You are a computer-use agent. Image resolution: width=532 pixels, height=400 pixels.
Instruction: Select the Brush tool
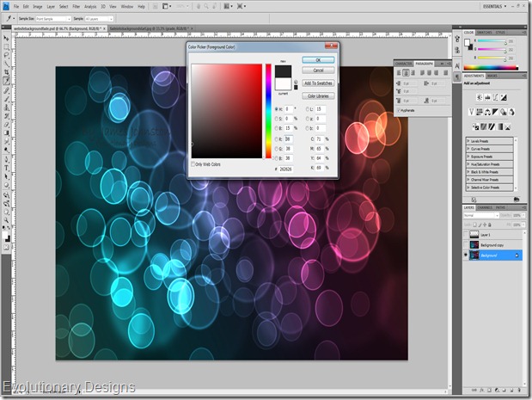tap(6, 99)
